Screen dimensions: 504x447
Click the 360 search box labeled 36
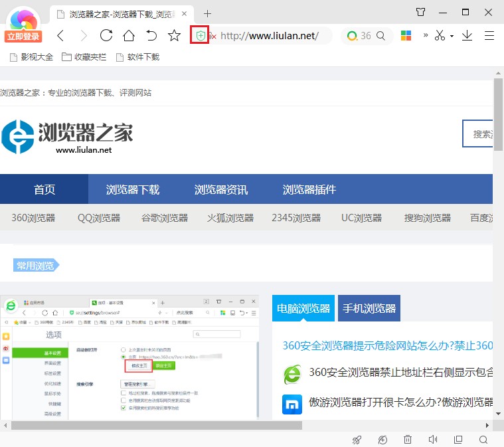367,35
